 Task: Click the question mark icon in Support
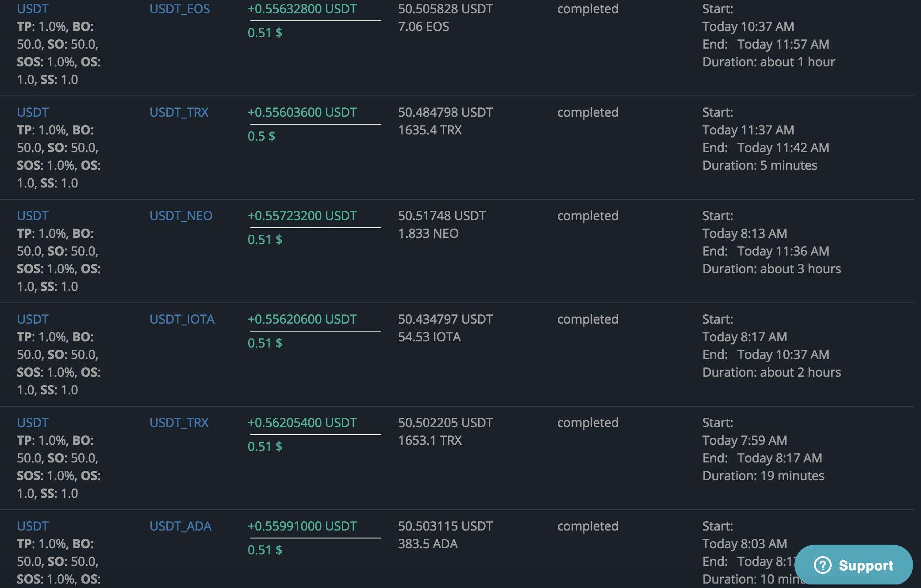823,565
